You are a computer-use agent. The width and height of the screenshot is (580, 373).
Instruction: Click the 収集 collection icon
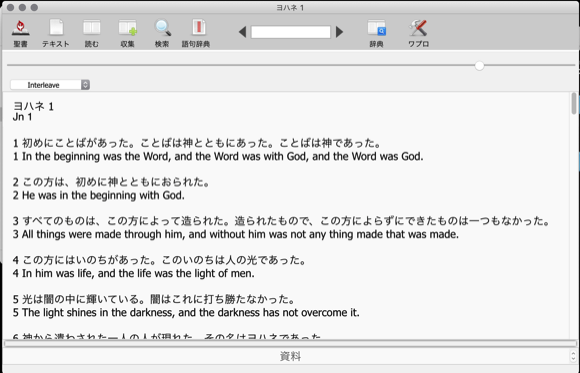click(x=128, y=33)
